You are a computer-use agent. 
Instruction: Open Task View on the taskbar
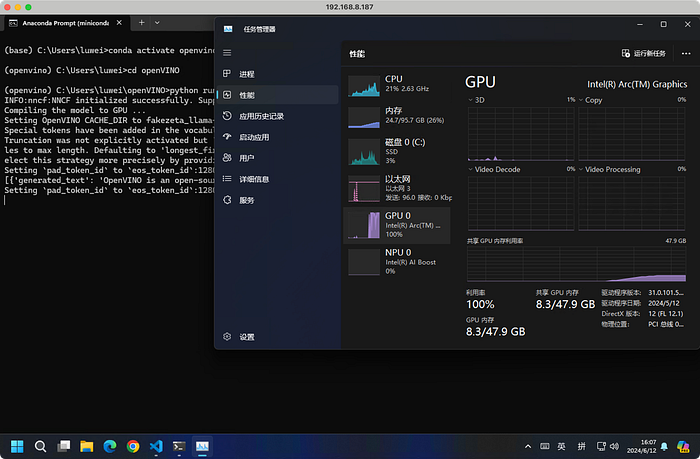[x=63, y=446]
